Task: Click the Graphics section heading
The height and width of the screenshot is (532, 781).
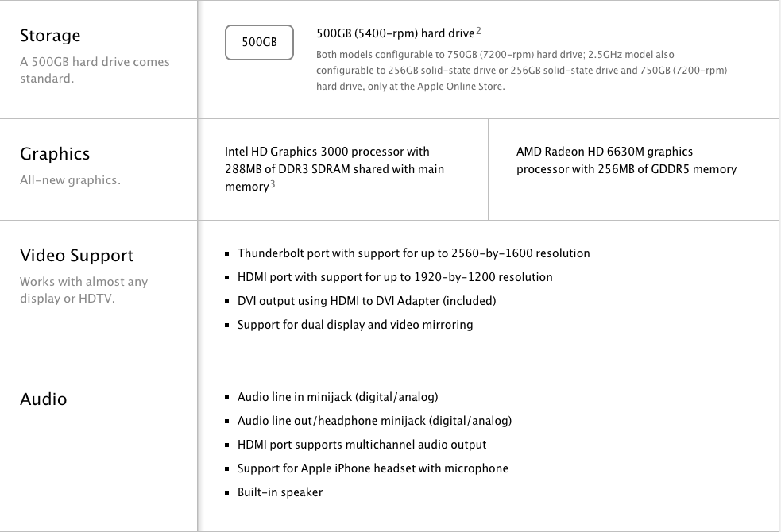Action: (55, 154)
